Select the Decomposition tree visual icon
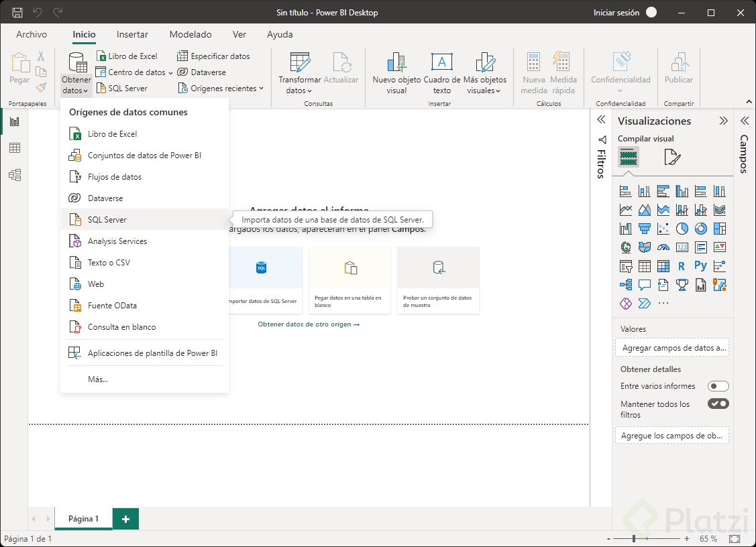 tap(625, 285)
